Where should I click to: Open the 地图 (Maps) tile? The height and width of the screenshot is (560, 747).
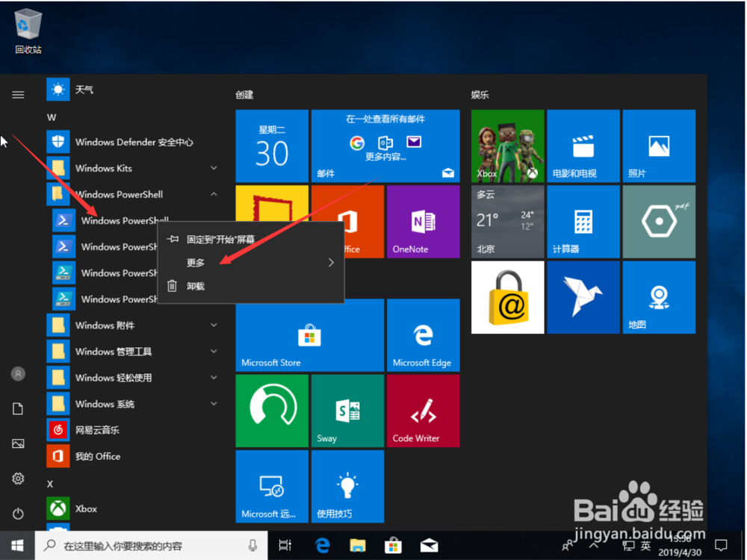pos(658,296)
